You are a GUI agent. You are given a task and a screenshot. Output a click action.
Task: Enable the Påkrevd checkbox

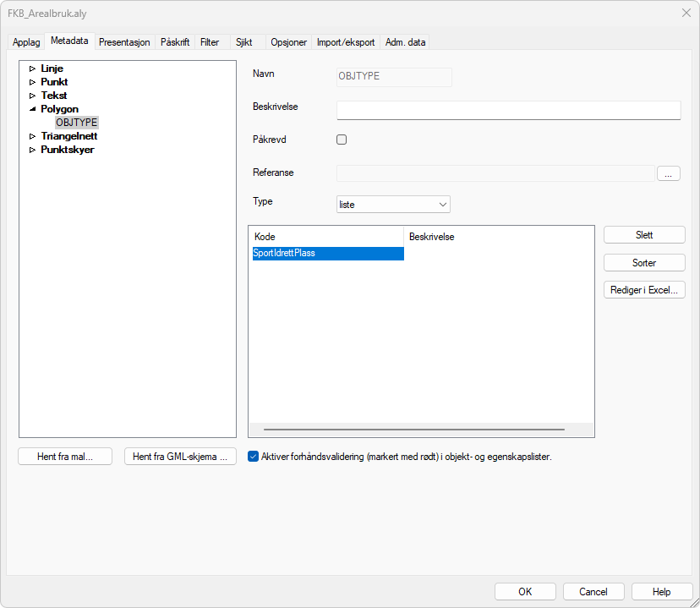click(x=342, y=140)
